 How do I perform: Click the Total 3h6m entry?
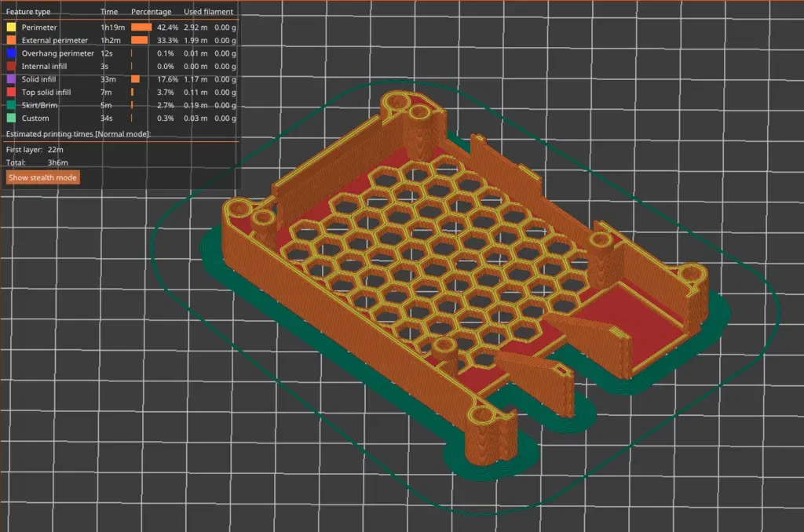click(37, 162)
